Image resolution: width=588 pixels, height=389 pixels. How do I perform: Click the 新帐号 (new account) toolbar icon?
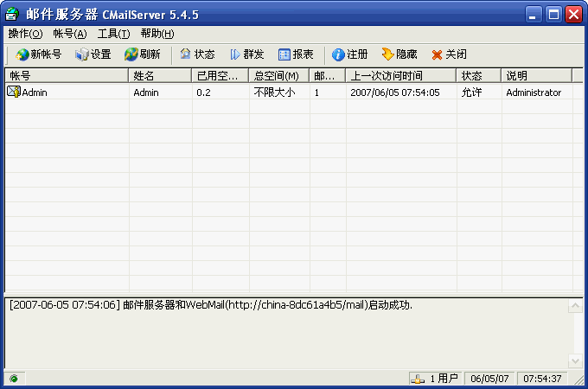click(22, 54)
